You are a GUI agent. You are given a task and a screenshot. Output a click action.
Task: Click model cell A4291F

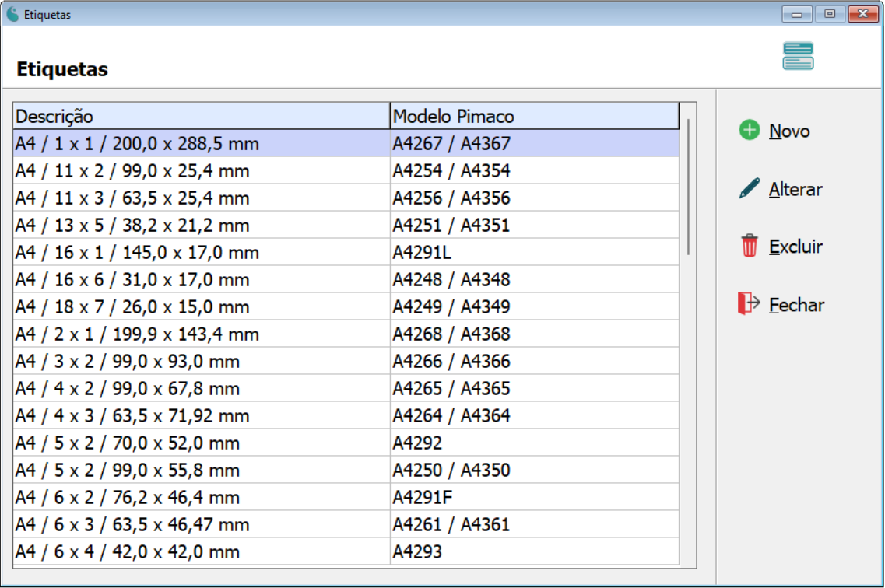tap(535, 497)
